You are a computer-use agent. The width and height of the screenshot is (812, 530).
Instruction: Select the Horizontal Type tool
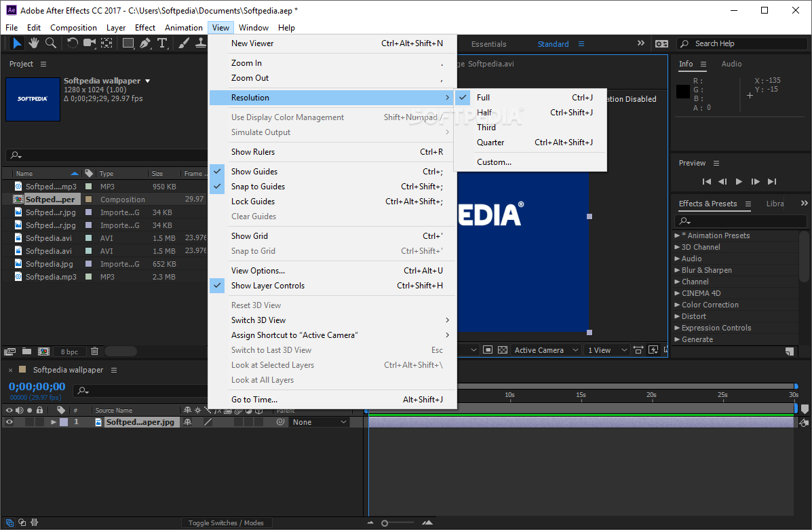click(163, 43)
